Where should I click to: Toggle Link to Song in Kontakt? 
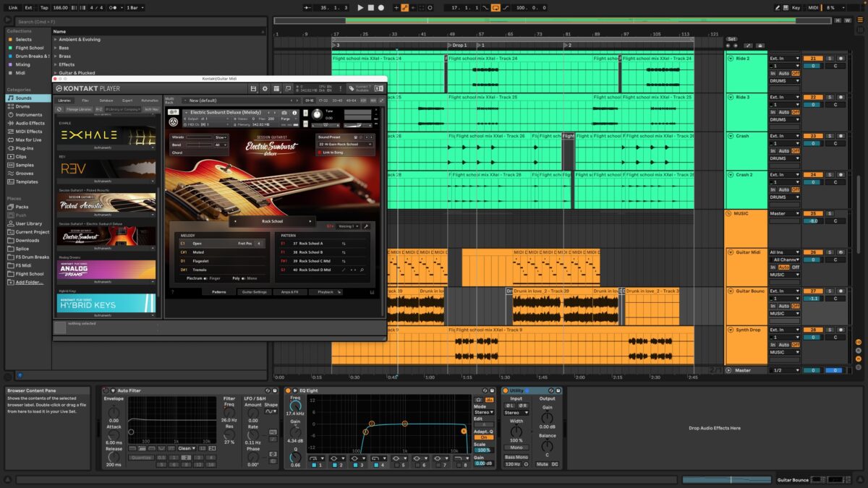333,152
